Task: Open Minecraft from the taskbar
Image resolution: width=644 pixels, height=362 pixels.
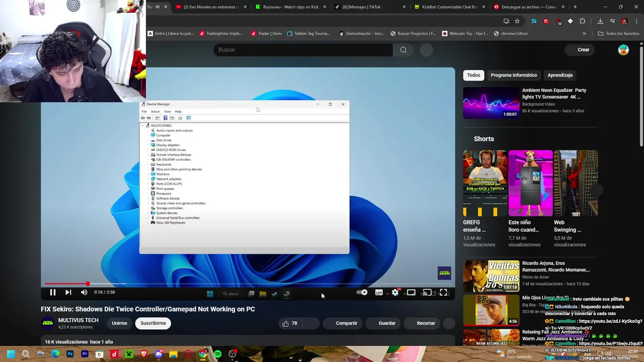Action: coord(129,354)
